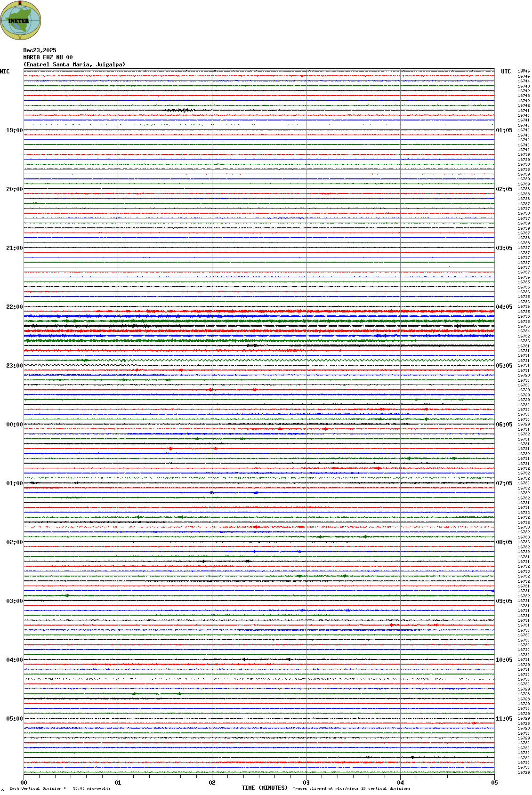Select the 22:00 local time label
Viewport: 532px width, 795px height.
pos(14,307)
